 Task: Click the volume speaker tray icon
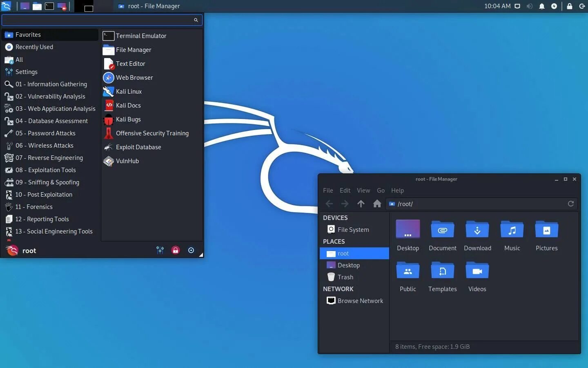pyautogui.click(x=530, y=6)
